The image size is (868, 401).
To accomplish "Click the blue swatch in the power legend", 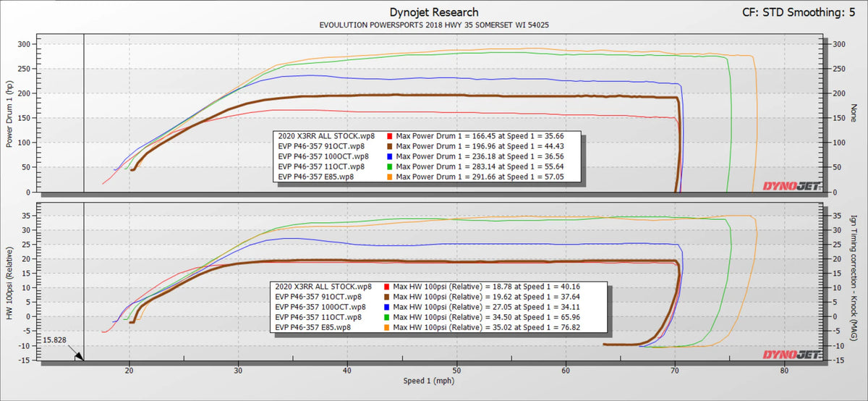I will pyautogui.click(x=389, y=156).
